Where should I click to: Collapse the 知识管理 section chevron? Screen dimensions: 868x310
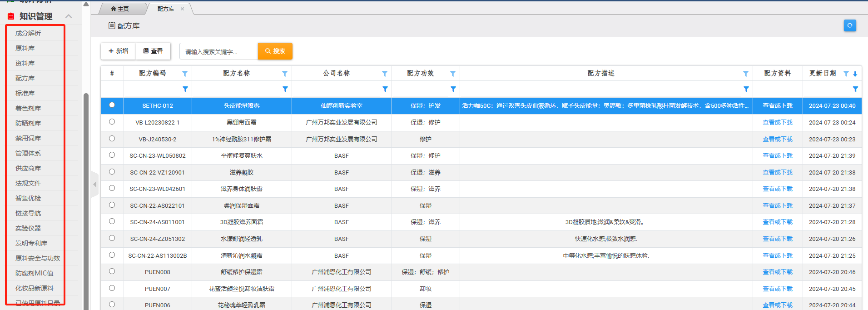(x=69, y=16)
